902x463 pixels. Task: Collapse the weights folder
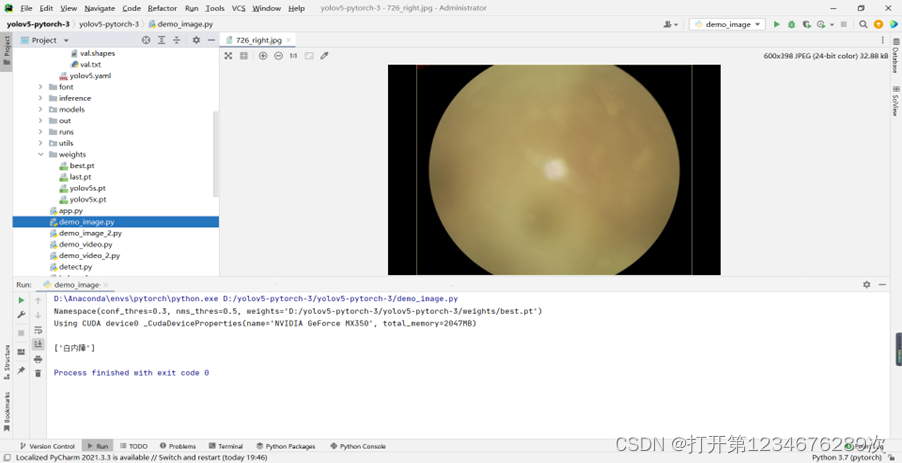coord(40,154)
